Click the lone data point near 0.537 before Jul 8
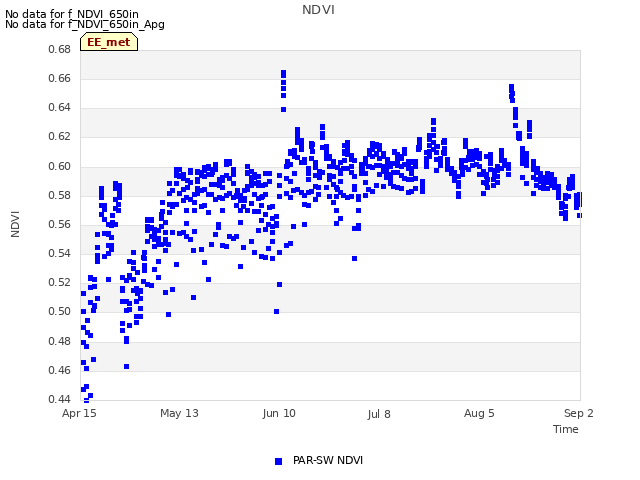The image size is (640, 480). 354,258
